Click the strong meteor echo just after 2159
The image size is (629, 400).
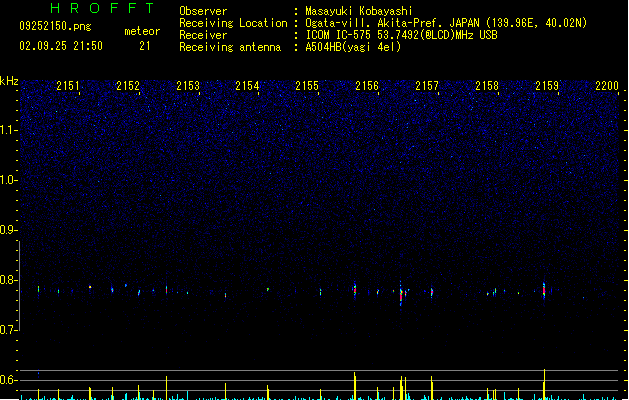coord(544,290)
